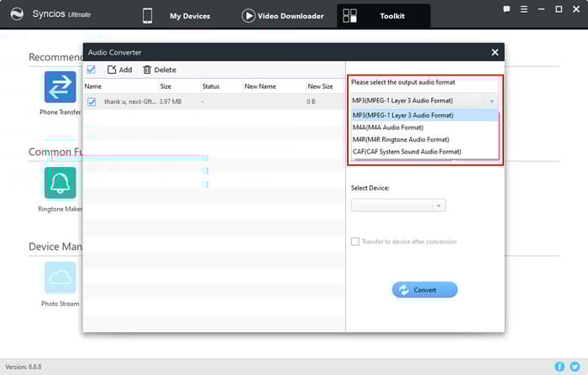The image size is (588, 375).
Task: Select the thank u, next file name
Action: click(x=130, y=102)
